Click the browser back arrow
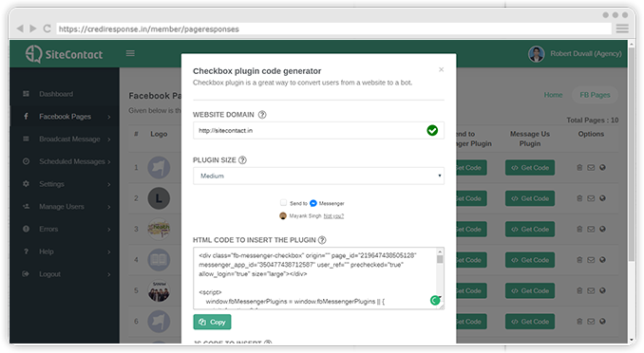The height and width of the screenshot is (353, 644). point(19,28)
